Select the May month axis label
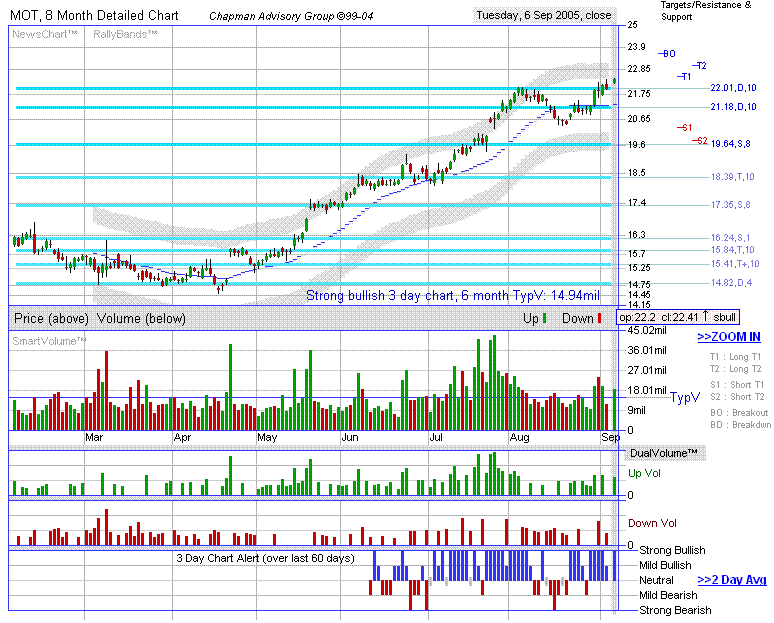774x623 pixels. tap(267, 437)
